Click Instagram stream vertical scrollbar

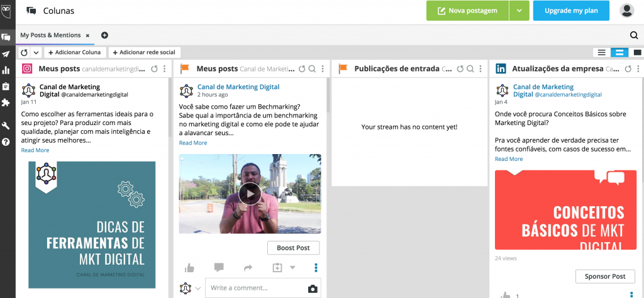coord(170,108)
